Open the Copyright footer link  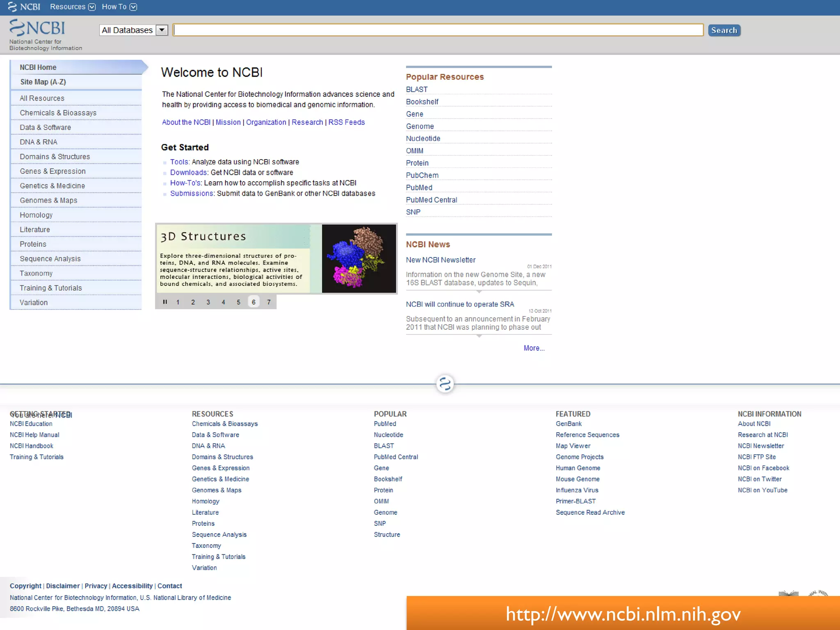25,586
